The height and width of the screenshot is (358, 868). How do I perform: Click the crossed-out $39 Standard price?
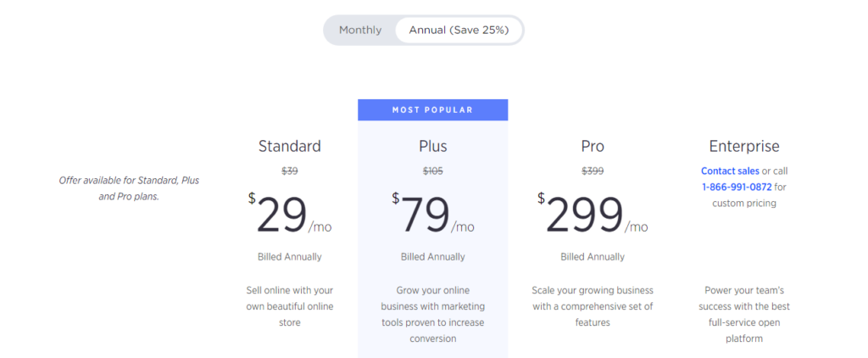tap(290, 171)
